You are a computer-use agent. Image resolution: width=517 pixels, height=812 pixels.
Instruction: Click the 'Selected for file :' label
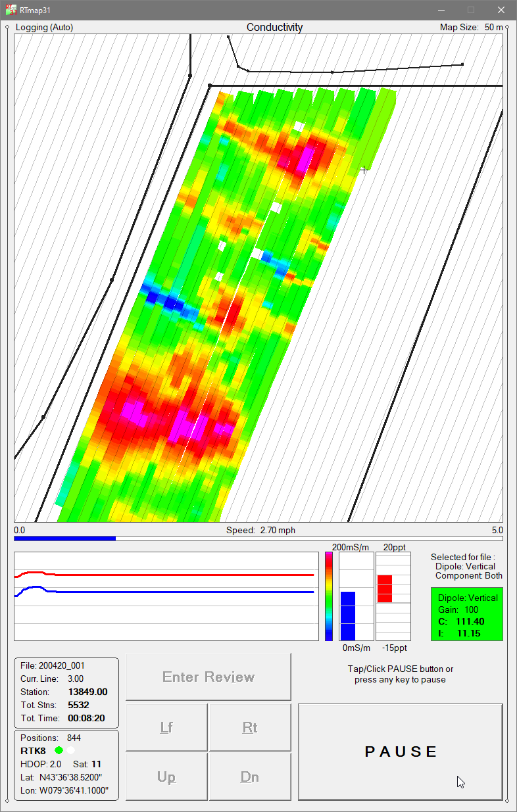(x=463, y=557)
